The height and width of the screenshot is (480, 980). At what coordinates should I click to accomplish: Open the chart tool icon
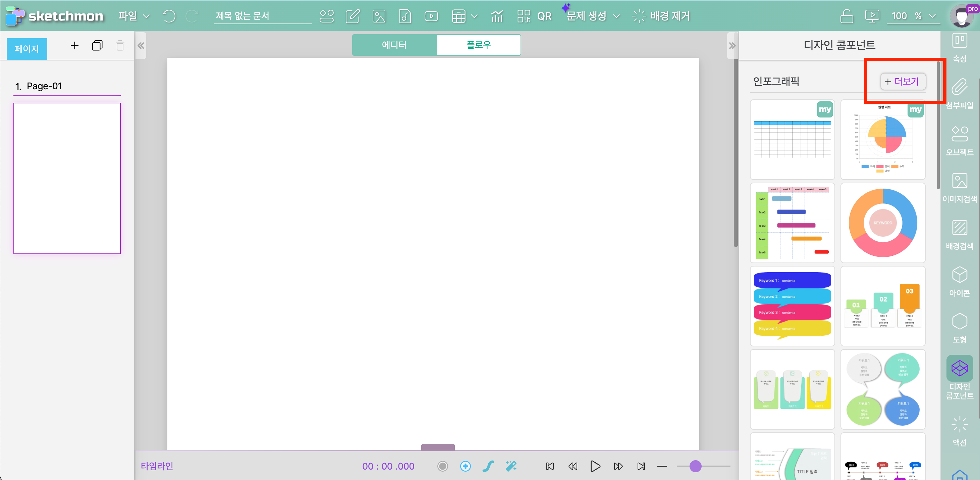497,16
